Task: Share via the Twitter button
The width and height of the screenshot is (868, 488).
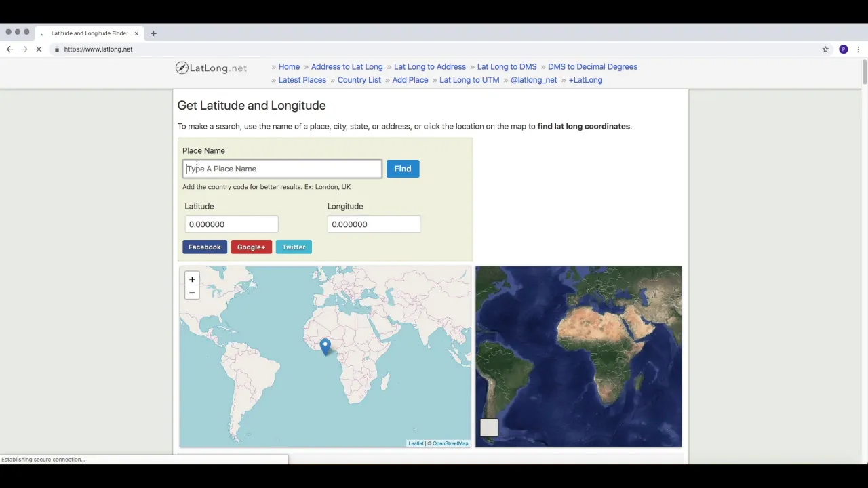Action: 294,247
